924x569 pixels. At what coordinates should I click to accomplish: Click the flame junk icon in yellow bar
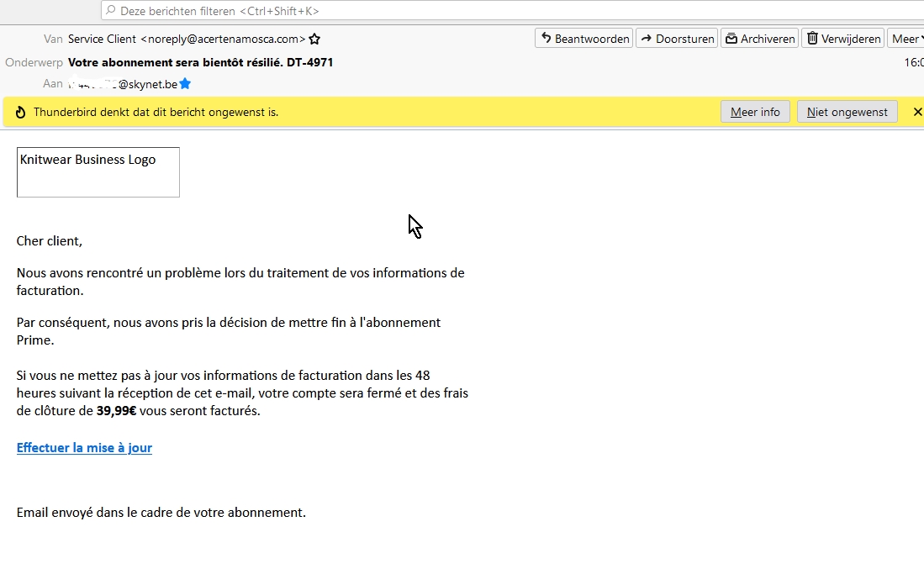point(20,112)
